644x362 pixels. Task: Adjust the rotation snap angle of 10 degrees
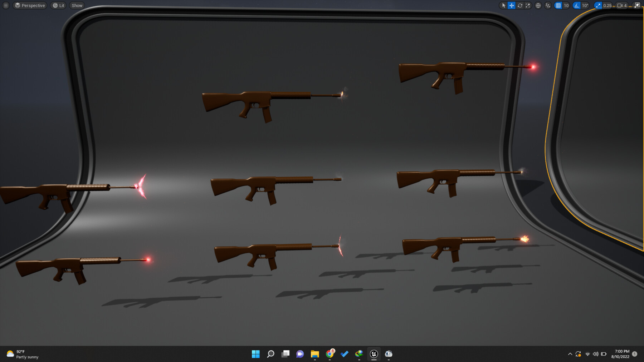[x=585, y=5]
